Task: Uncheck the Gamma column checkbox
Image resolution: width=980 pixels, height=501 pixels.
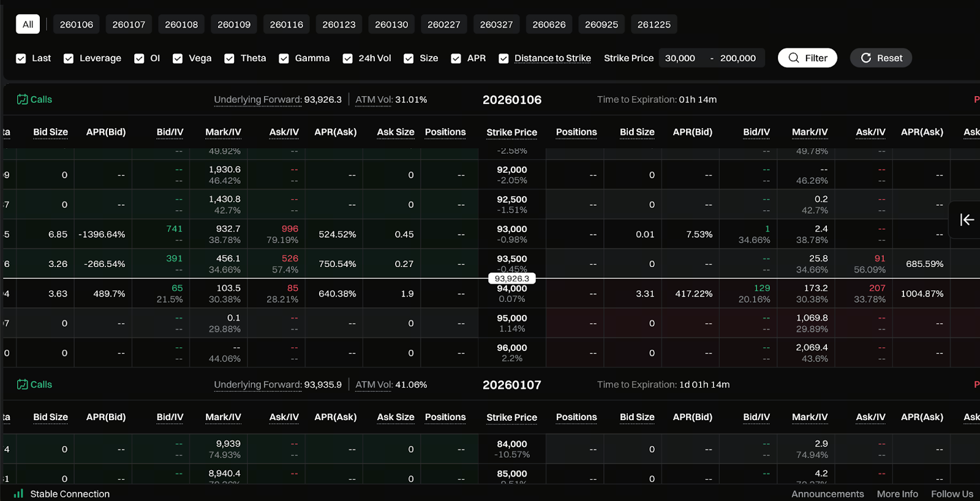Action: point(284,59)
